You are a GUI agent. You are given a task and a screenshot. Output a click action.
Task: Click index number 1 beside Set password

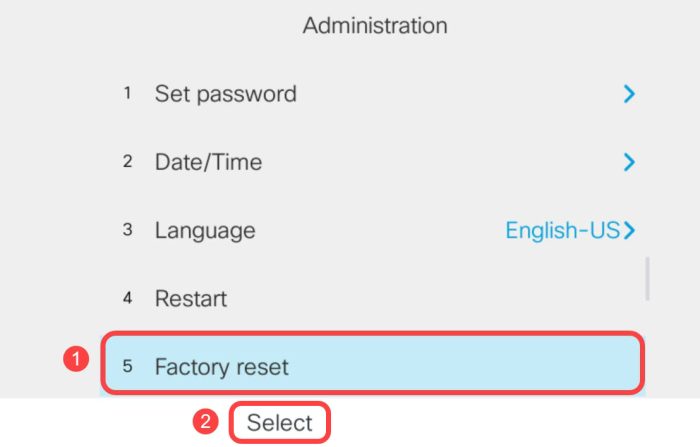point(127,94)
